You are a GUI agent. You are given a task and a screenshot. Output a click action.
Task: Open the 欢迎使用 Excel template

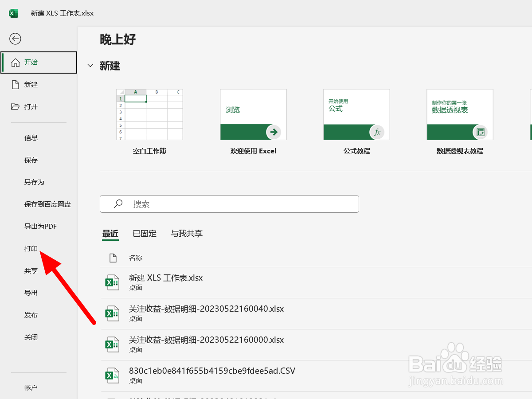(253, 115)
